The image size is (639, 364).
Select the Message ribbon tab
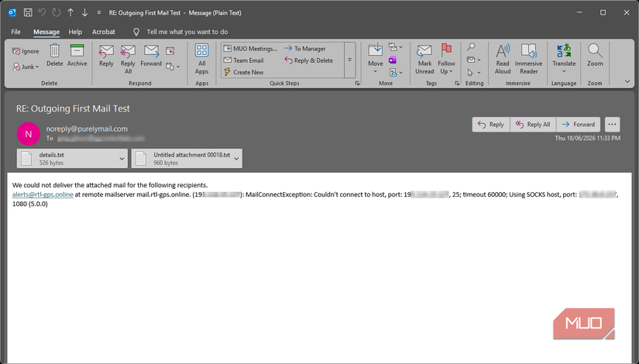pos(46,32)
